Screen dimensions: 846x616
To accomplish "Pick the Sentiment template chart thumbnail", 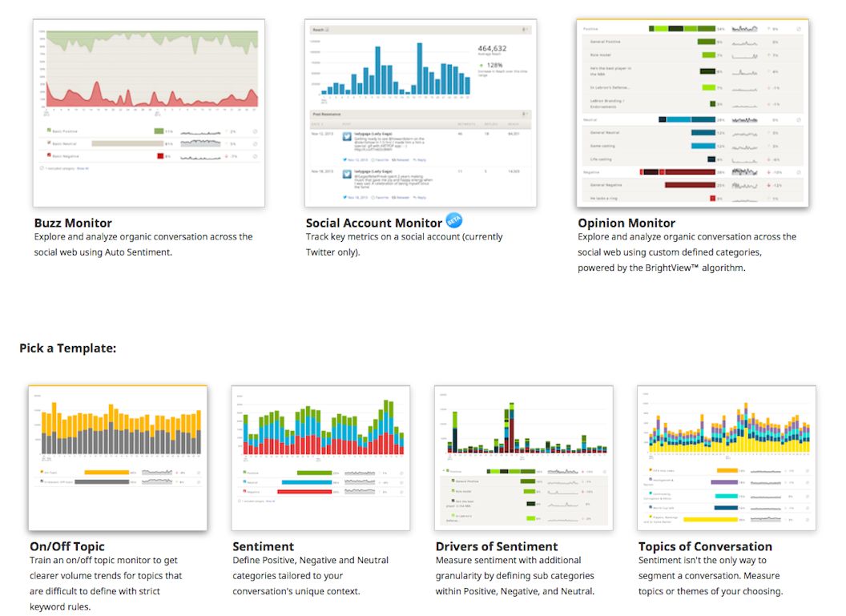I will (x=320, y=457).
